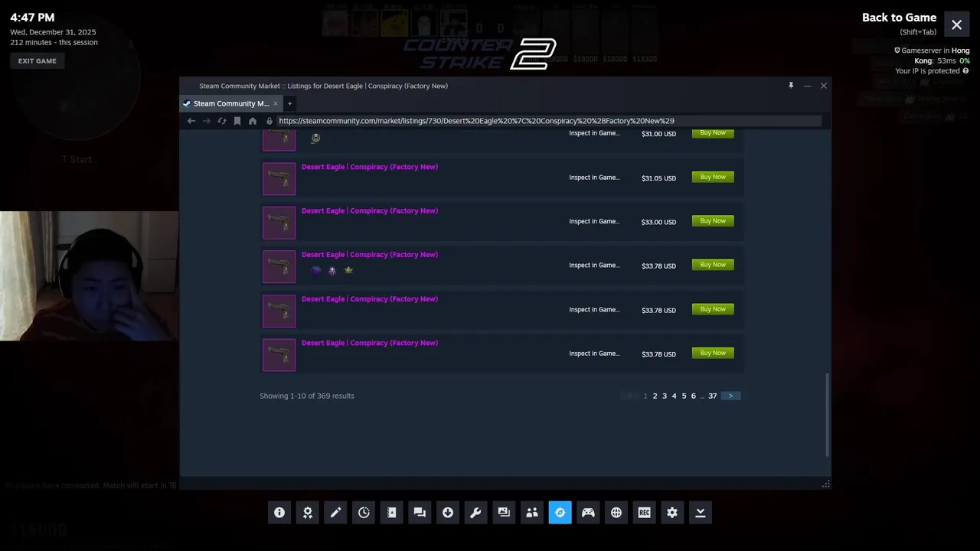Pin the overlay browser window
This screenshot has height=551, width=980.
(x=791, y=86)
